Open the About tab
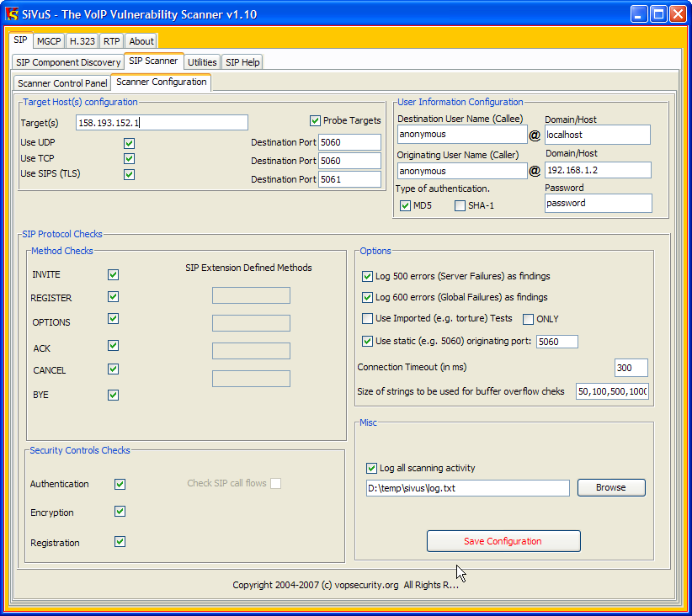 pos(141,41)
